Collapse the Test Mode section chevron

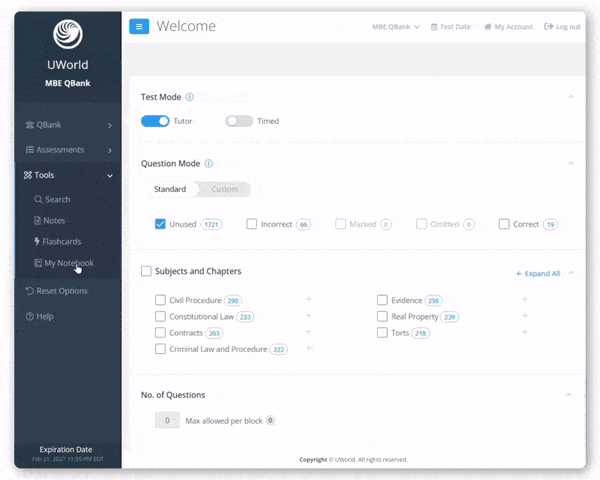coord(571,96)
